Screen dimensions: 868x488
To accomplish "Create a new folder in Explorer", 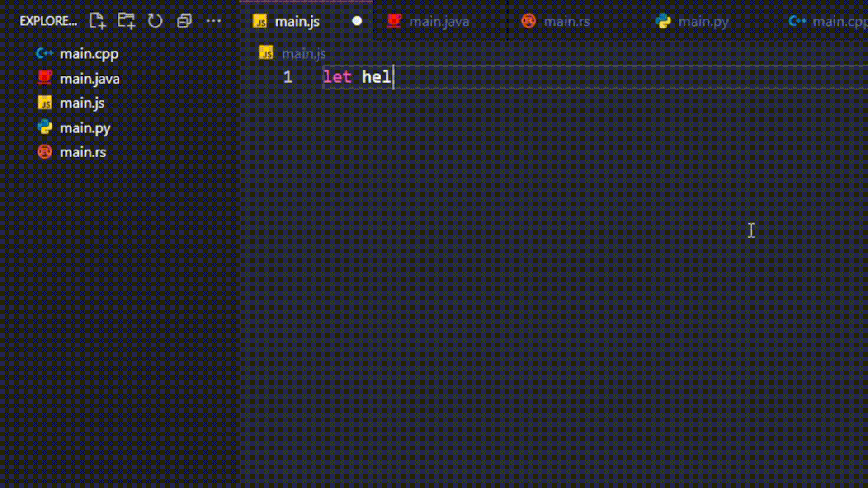I will [x=127, y=20].
